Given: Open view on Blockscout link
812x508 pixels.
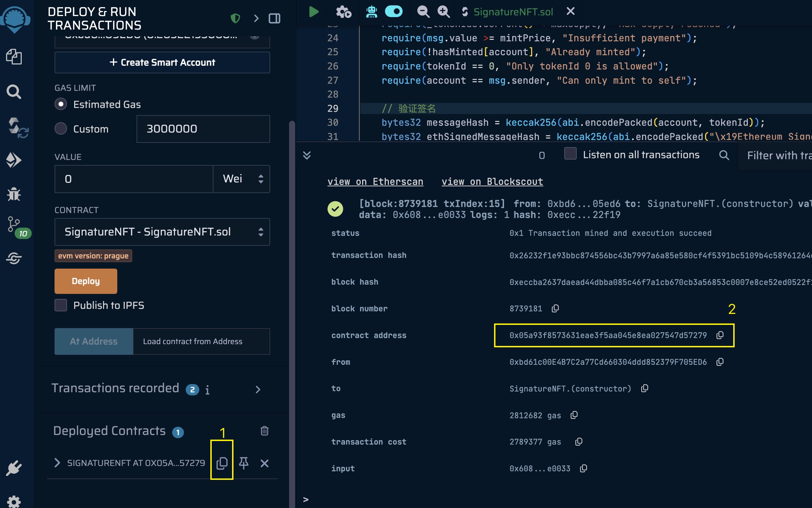Looking at the screenshot, I should 492,182.
